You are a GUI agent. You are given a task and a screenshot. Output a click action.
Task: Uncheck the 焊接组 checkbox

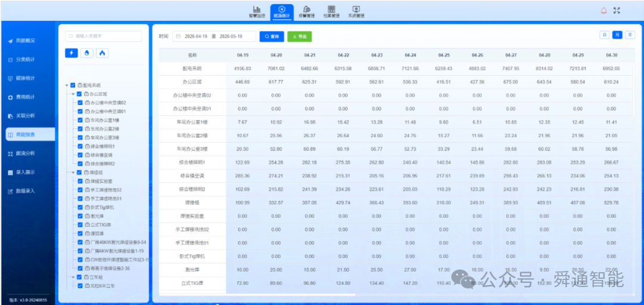point(80,172)
